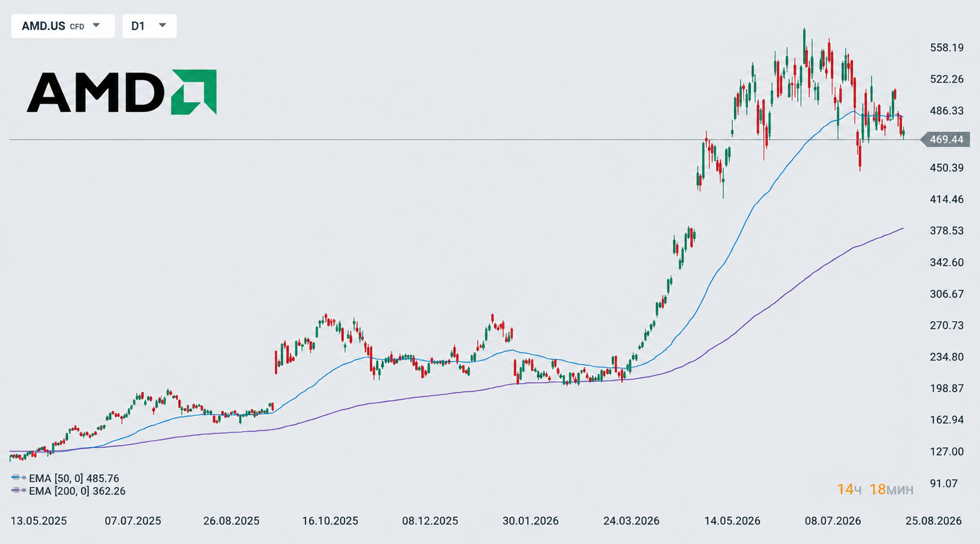Click the 07.07.2025 date axis label
The width and height of the screenshot is (980, 544).
click(133, 521)
